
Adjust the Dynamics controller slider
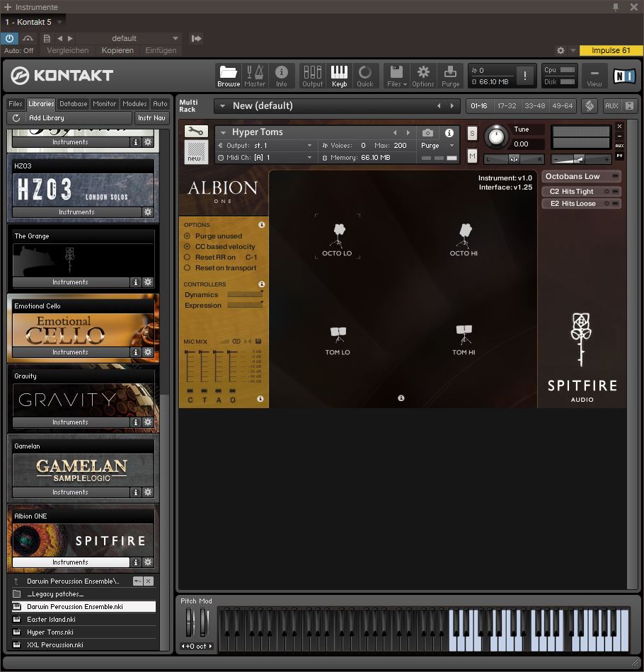pyautogui.click(x=245, y=295)
